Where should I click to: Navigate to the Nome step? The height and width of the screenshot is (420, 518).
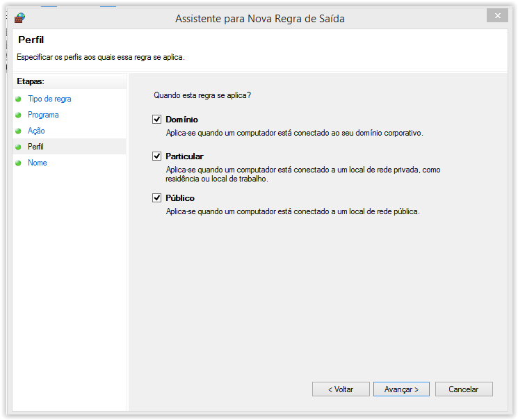(38, 163)
